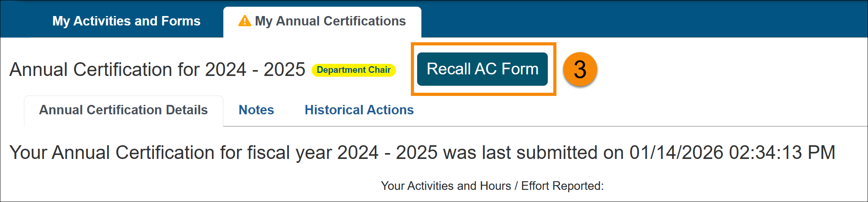Open the Notes tab
Image resolution: width=868 pixels, height=202 pixels.
[x=256, y=110]
